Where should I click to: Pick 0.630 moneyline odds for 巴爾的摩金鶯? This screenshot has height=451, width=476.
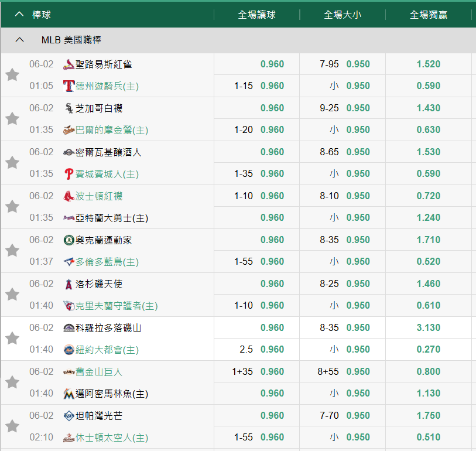[x=429, y=129]
